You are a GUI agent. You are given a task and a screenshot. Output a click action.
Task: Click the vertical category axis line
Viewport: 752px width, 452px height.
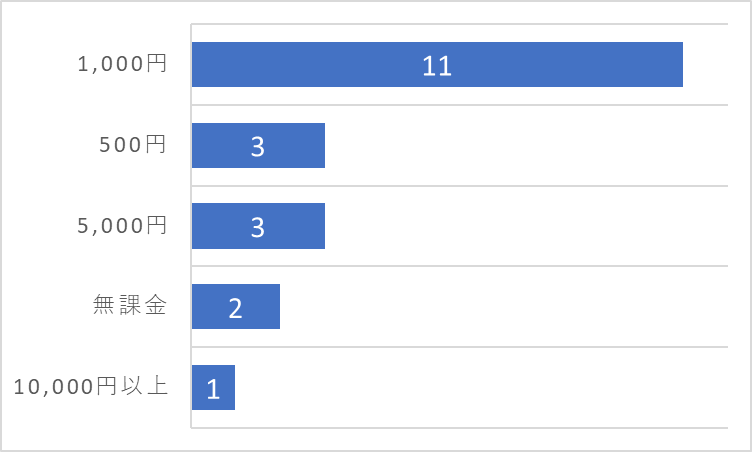191,226
